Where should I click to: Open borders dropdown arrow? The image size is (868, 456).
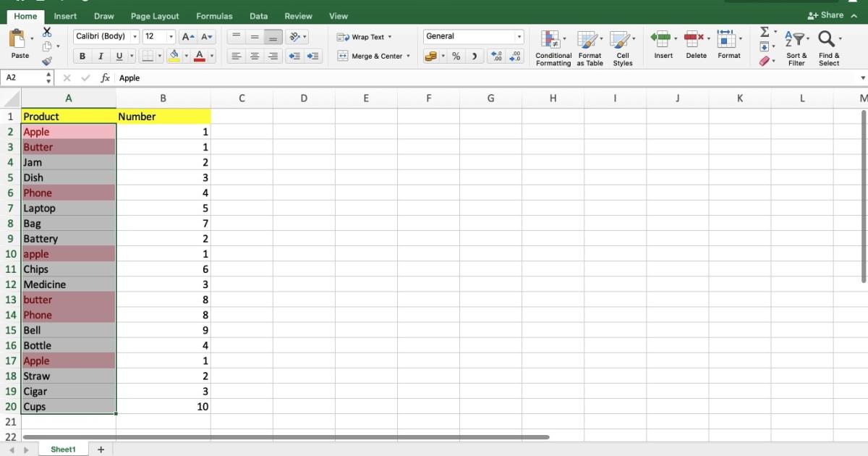click(159, 56)
